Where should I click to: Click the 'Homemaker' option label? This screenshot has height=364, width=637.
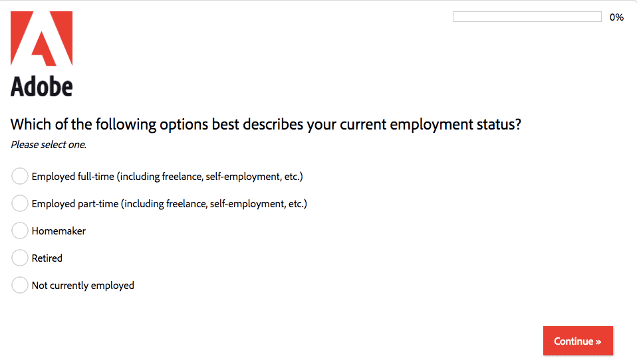[x=59, y=231]
